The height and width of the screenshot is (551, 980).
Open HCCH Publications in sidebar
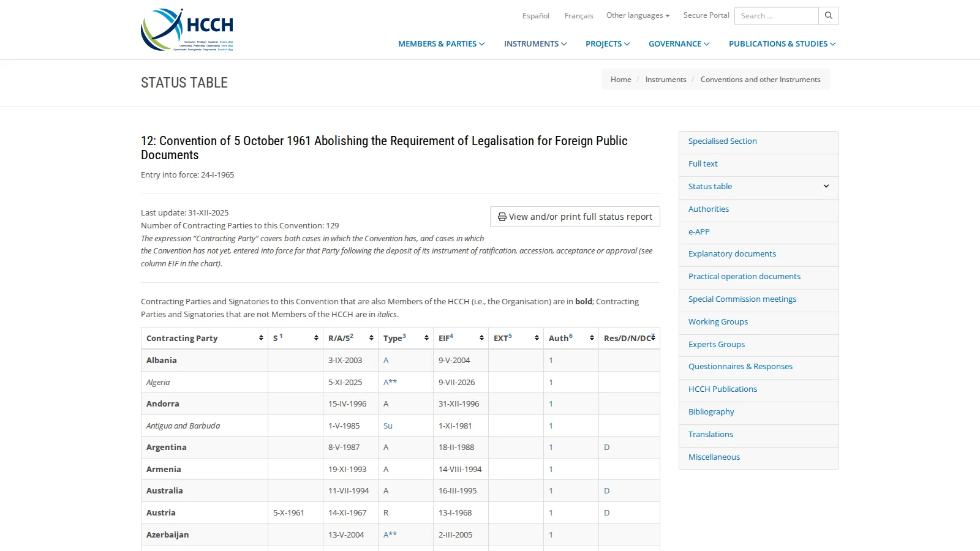tap(723, 389)
